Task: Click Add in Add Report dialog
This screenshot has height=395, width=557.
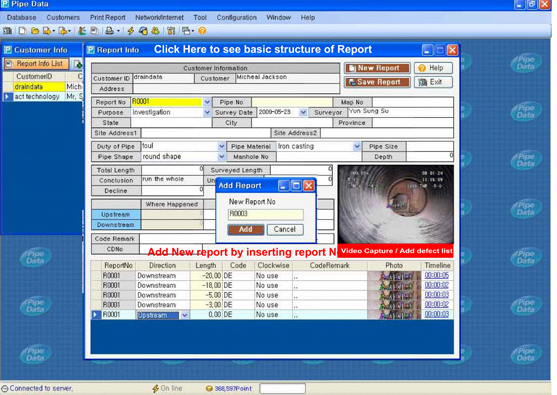Action: click(246, 229)
